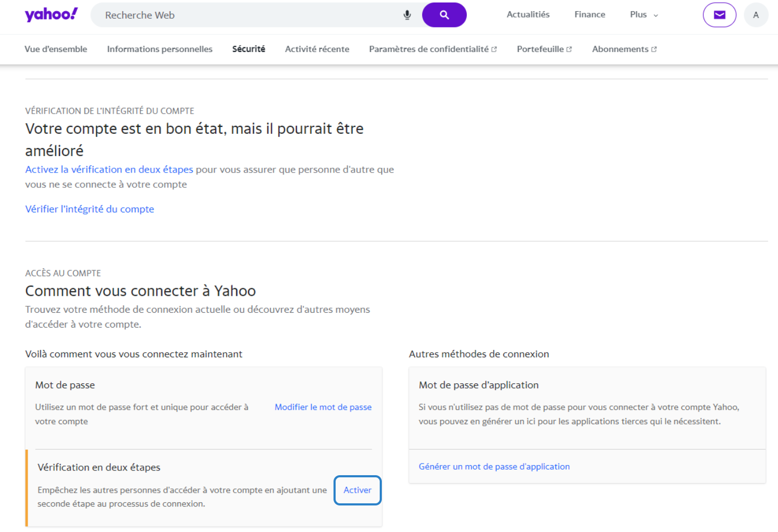Click the Mot de passe card title
The image size is (778, 532).
(65, 385)
